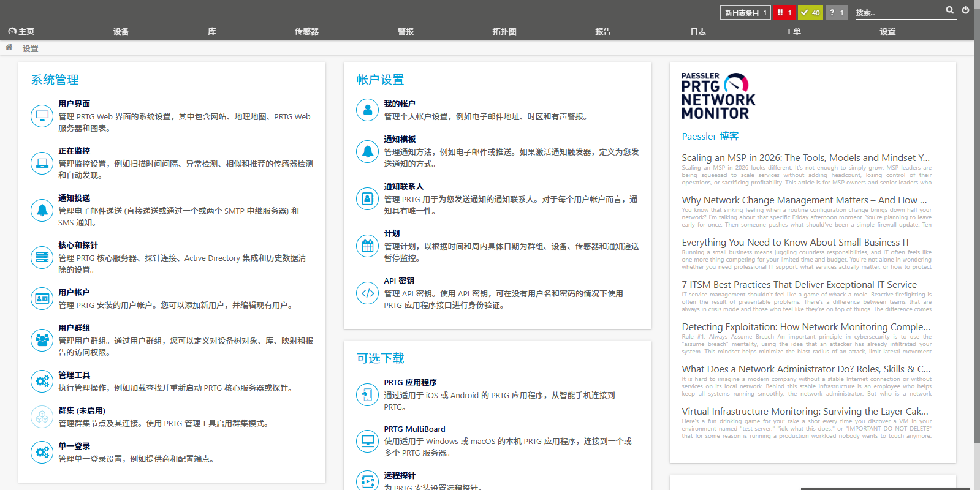Open the 7 ITSM Best Practices blog article
Image resolution: width=980 pixels, height=490 pixels.
pos(799,285)
